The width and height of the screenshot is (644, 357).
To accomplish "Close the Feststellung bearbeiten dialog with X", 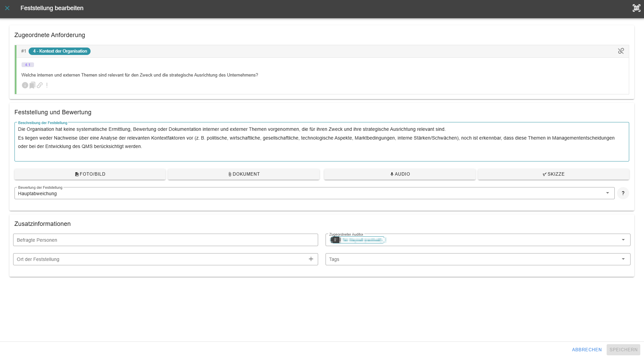I will click(7, 8).
